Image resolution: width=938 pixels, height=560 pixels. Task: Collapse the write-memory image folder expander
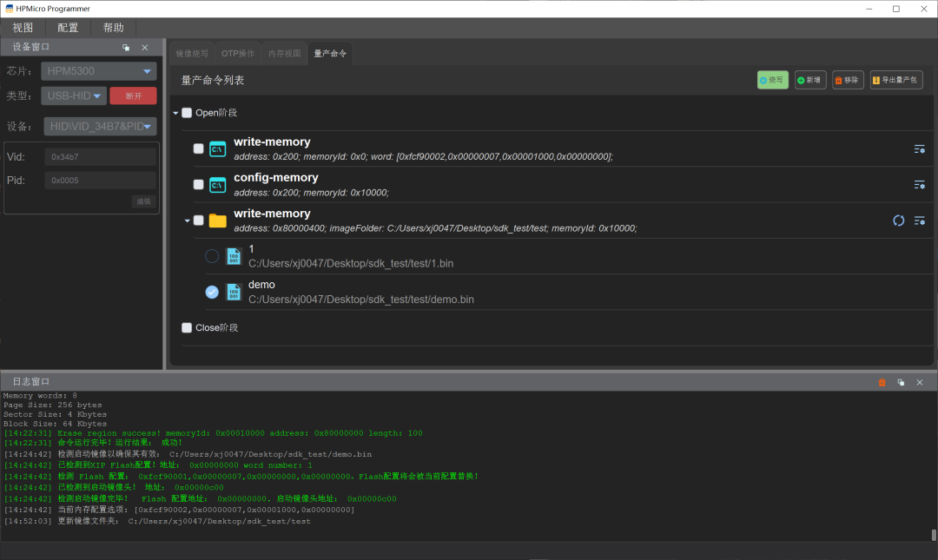(x=188, y=221)
